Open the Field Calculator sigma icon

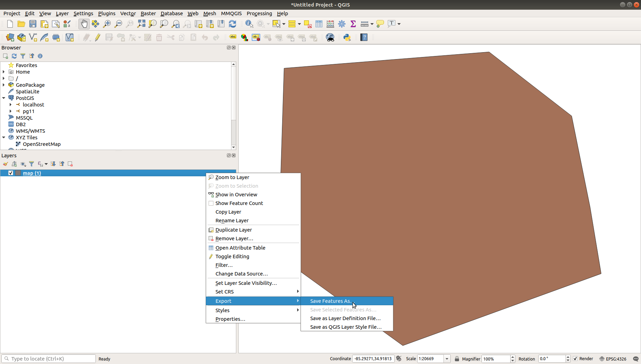point(353,24)
